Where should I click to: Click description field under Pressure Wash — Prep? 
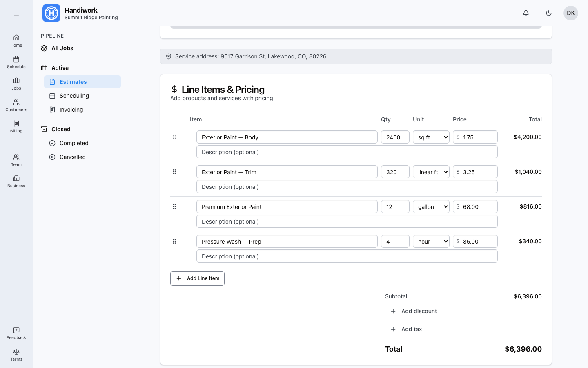pos(347,256)
